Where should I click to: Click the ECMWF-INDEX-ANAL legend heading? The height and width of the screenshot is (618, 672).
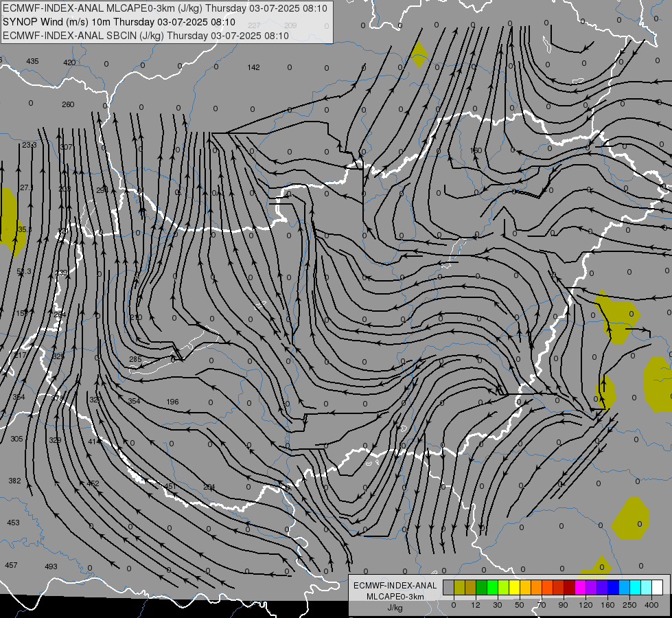pyautogui.click(x=395, y=586)
